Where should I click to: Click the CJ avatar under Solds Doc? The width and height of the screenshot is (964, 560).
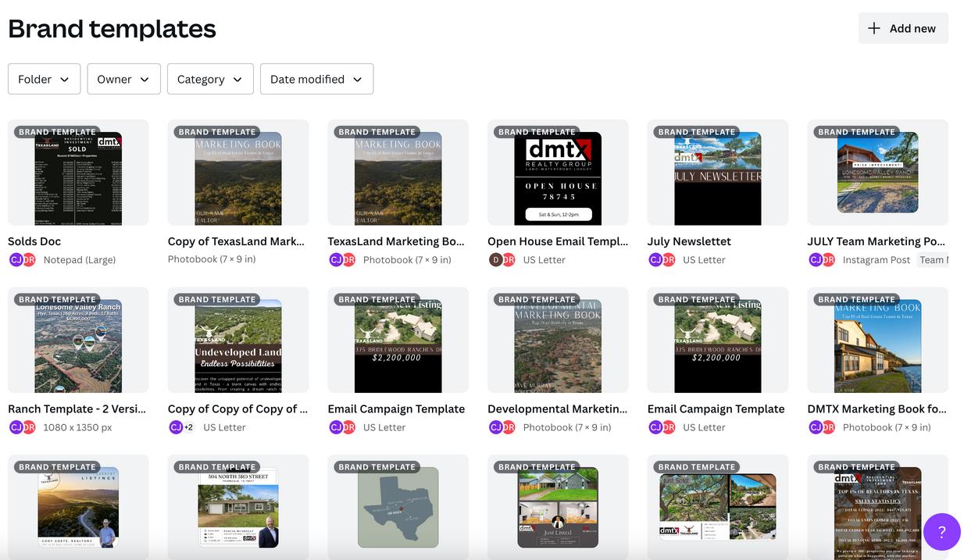tap(16, 260)
